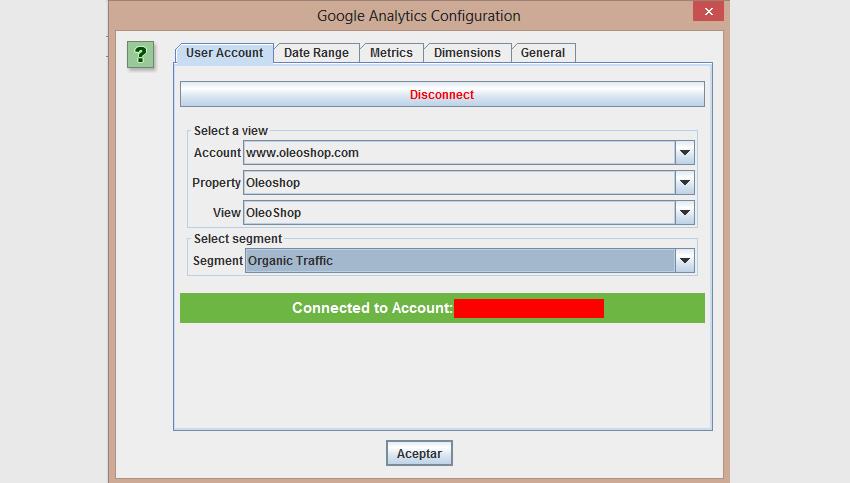Select the Oleoshop property field
This screenshot has height=483, width=850.
click(x=459, y=183)
